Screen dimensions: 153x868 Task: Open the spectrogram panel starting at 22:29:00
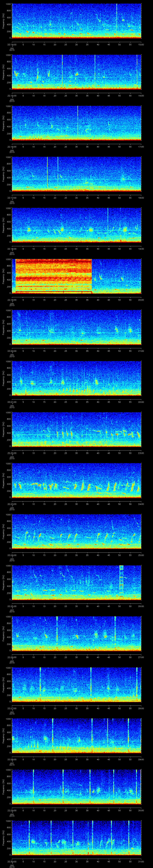click(76, 786)
